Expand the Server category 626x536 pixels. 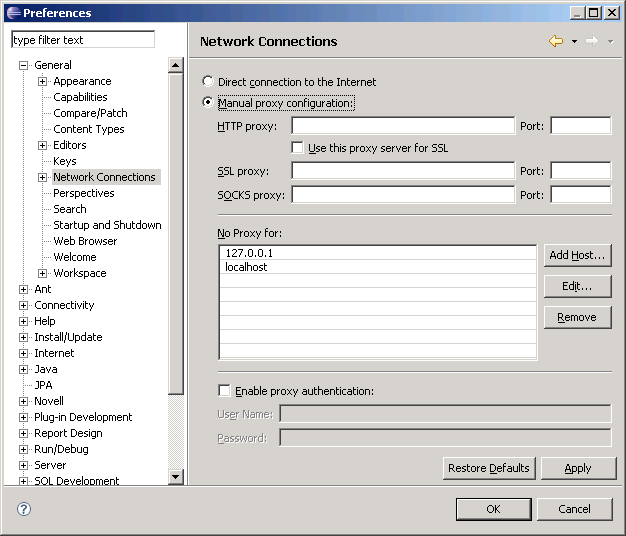(24, 465)
